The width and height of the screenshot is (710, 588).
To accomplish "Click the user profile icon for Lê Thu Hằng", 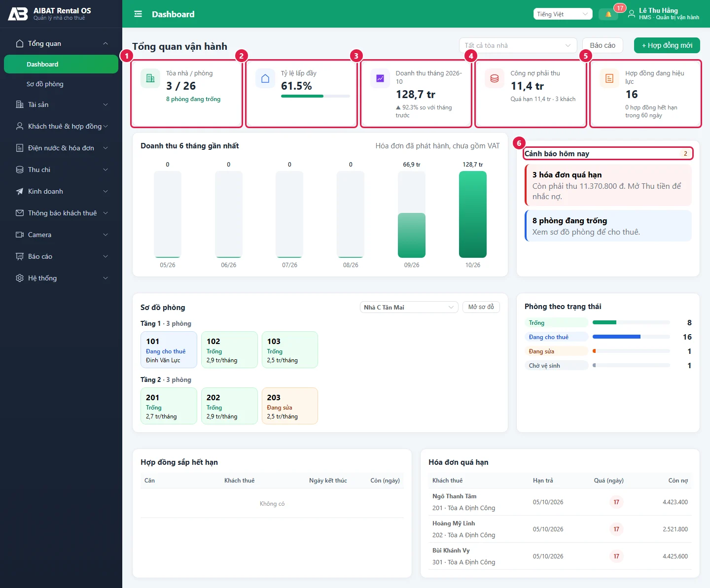I will point(632,14).
